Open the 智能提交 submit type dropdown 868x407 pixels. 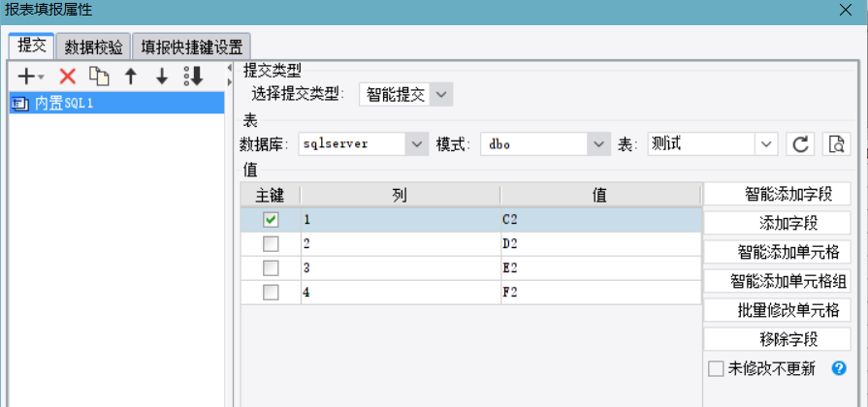pyautogui.click(x=441, y=94)
